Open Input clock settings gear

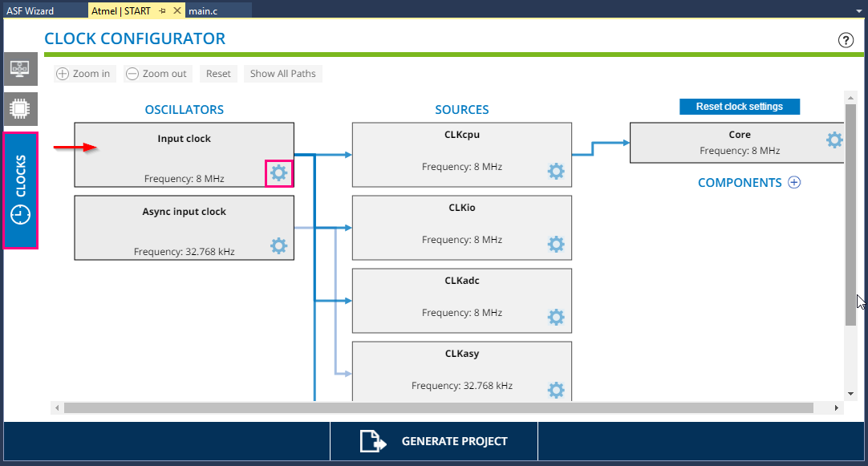click(279, 173)
